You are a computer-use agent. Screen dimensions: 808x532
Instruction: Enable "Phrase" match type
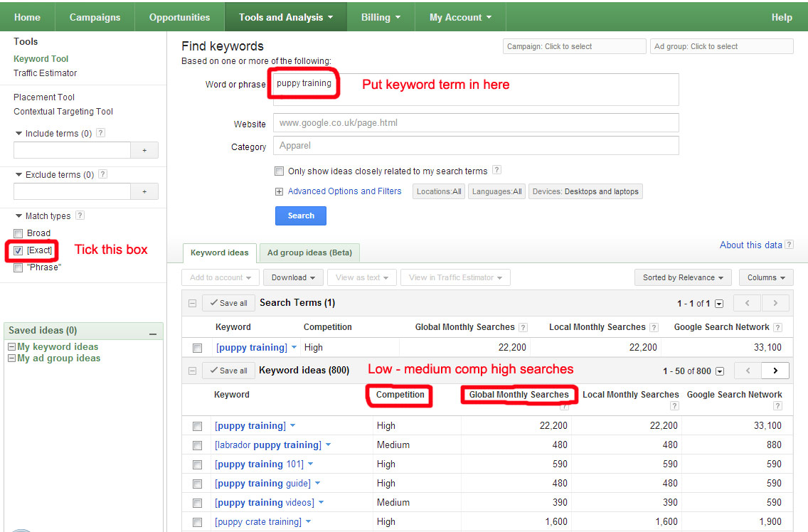(18, 267)
